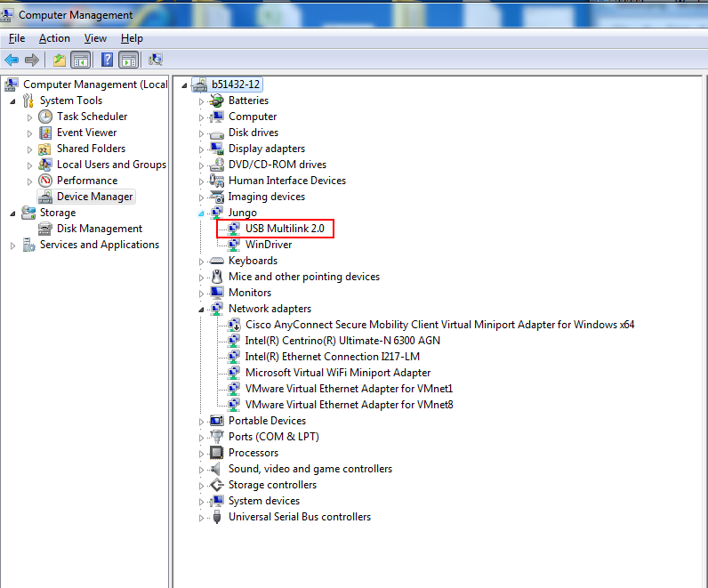Select Device Manager in left tree
Screen dimensions: 708x588
(x=95, y=197)
